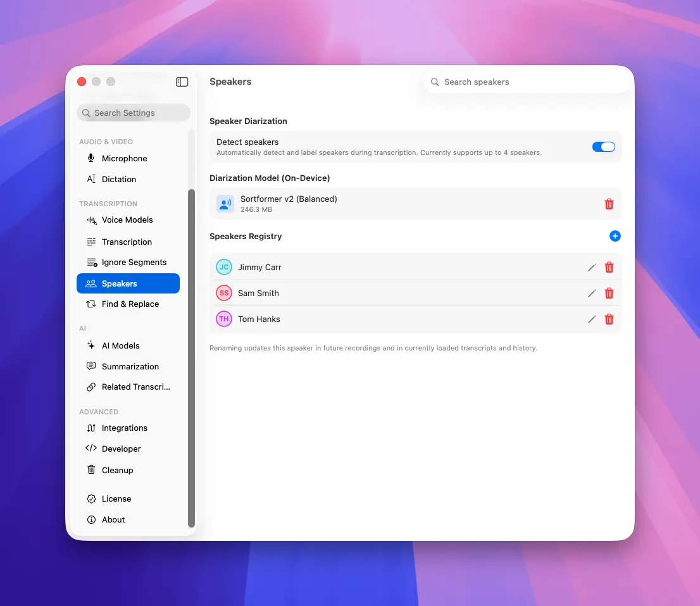Select the Sam Smith name text

(258, 293)
